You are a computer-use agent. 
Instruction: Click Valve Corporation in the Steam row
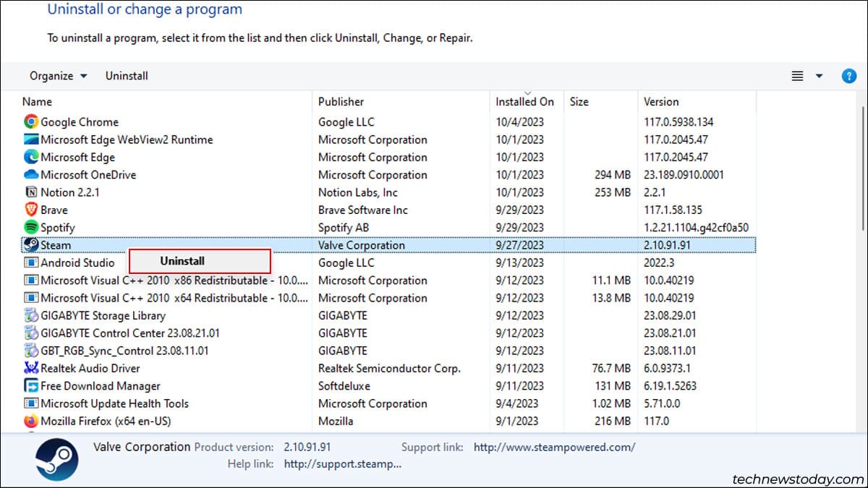click(362, 245)
